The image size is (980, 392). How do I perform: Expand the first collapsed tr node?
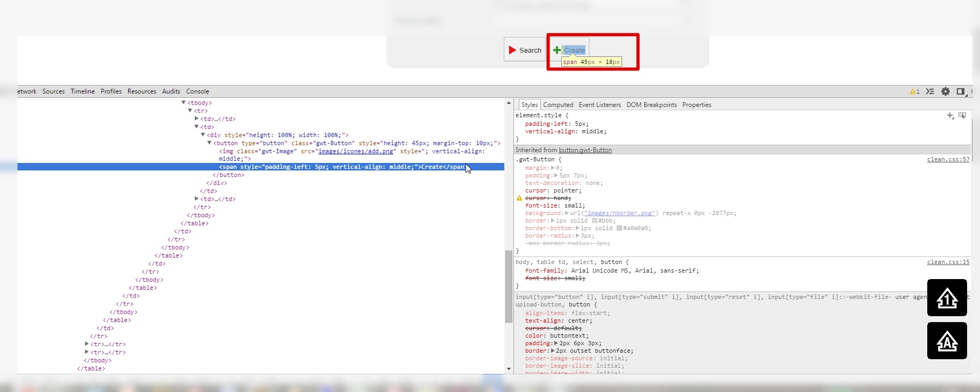pos(87,344)
